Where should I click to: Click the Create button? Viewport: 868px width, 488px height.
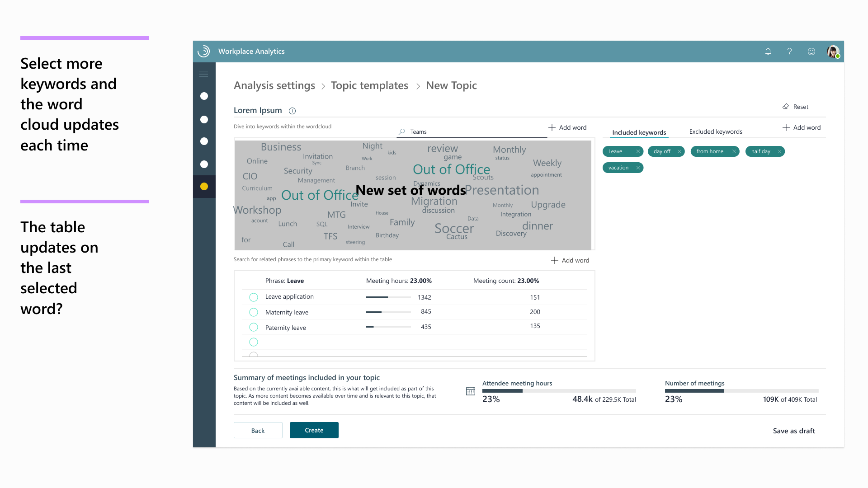click(x=314, y=430)
